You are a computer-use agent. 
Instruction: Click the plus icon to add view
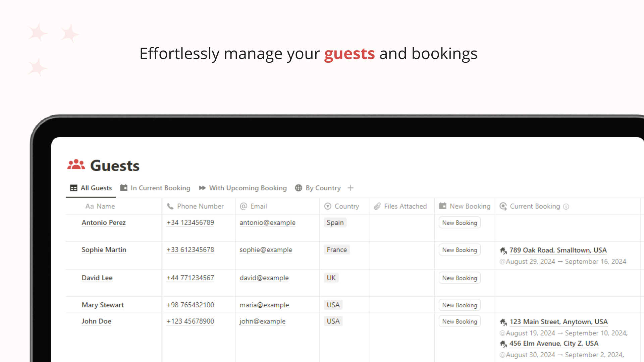tap(351, 188)
